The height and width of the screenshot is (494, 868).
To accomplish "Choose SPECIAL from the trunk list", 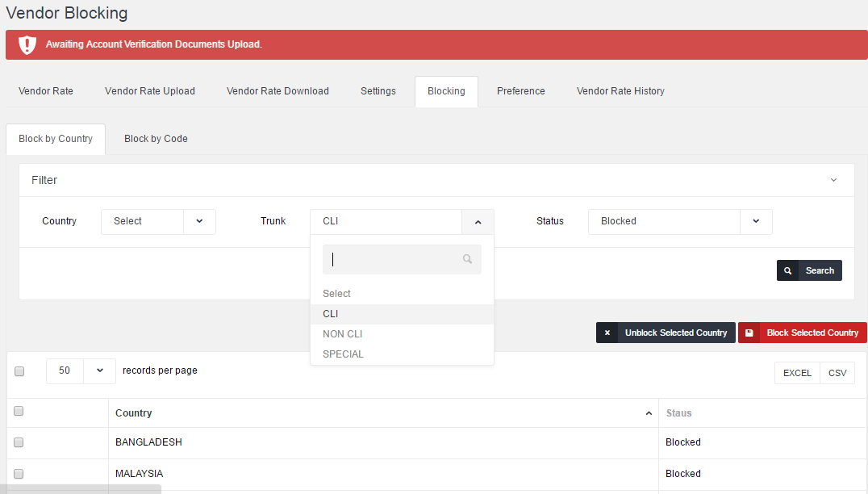I will [x=343, y=354].
